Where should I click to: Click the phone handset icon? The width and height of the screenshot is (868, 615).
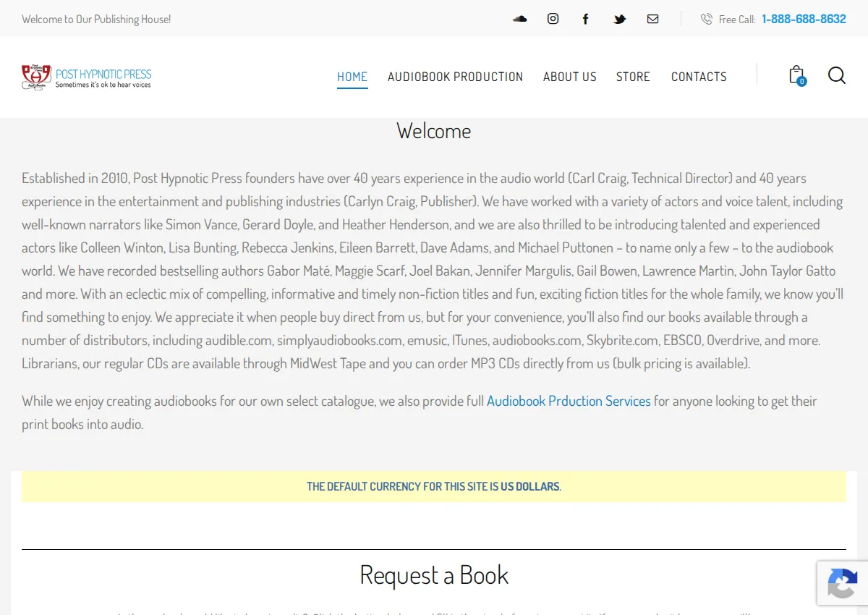point(706,19)
